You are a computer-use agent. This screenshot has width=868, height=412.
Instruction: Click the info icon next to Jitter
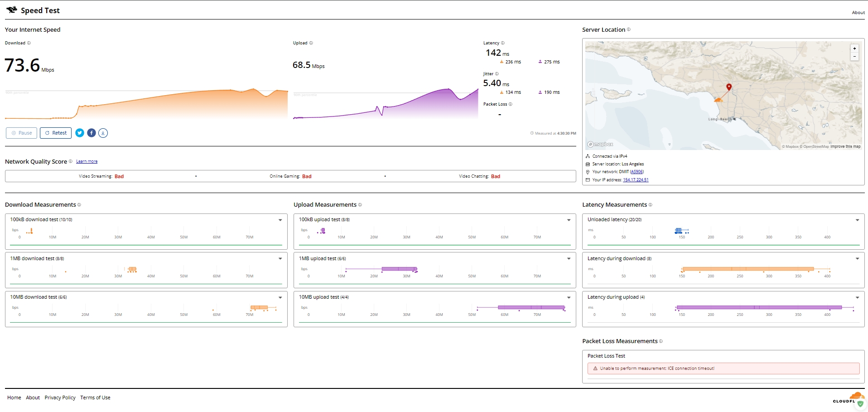[497, 74]
